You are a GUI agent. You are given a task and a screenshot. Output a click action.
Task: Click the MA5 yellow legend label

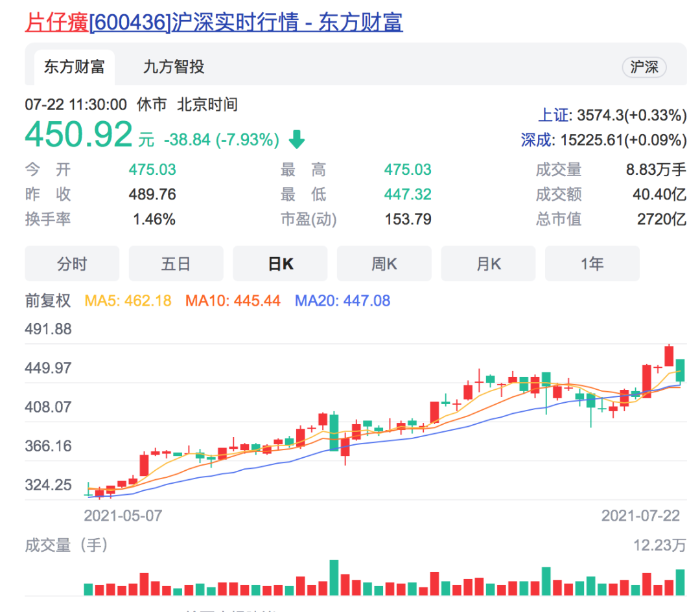pos(128,300)
